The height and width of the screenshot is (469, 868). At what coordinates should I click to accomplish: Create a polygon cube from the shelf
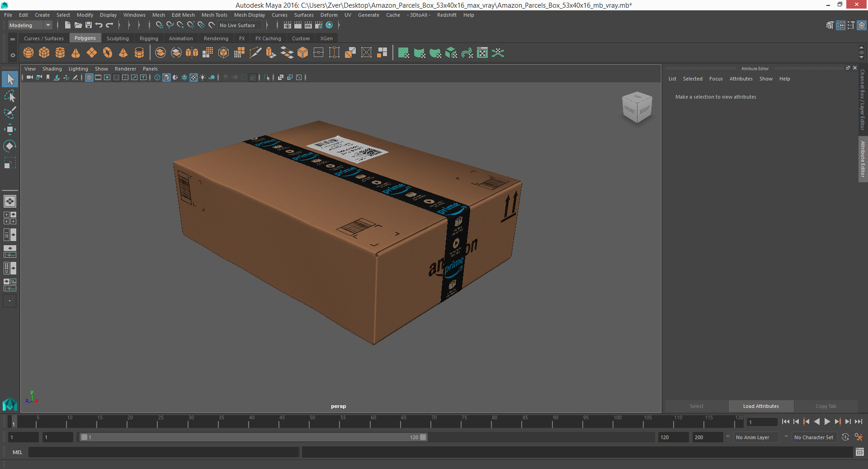coord(44,53)
